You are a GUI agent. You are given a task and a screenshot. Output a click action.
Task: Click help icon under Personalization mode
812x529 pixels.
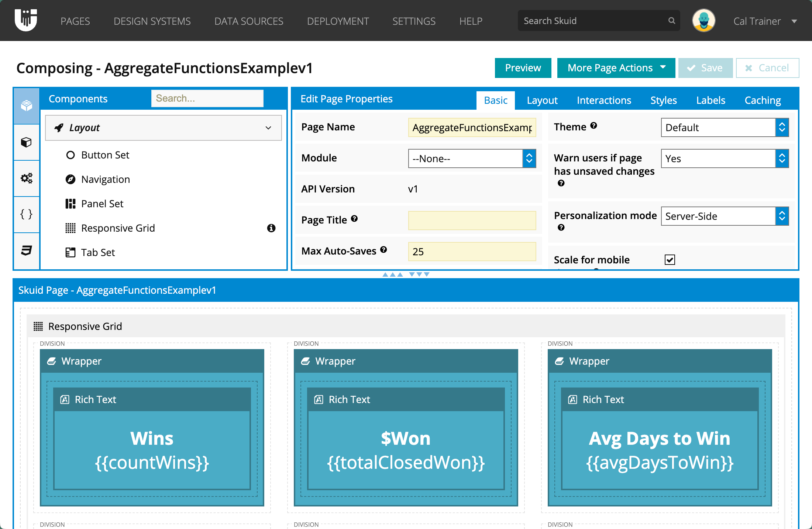[561, 228]
